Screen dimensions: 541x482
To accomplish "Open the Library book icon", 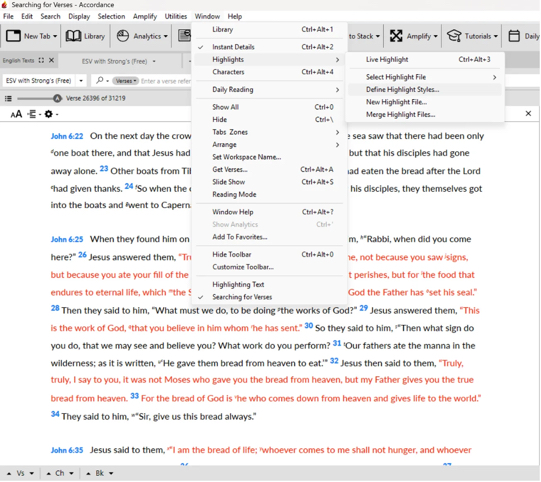I will [73, 36].
